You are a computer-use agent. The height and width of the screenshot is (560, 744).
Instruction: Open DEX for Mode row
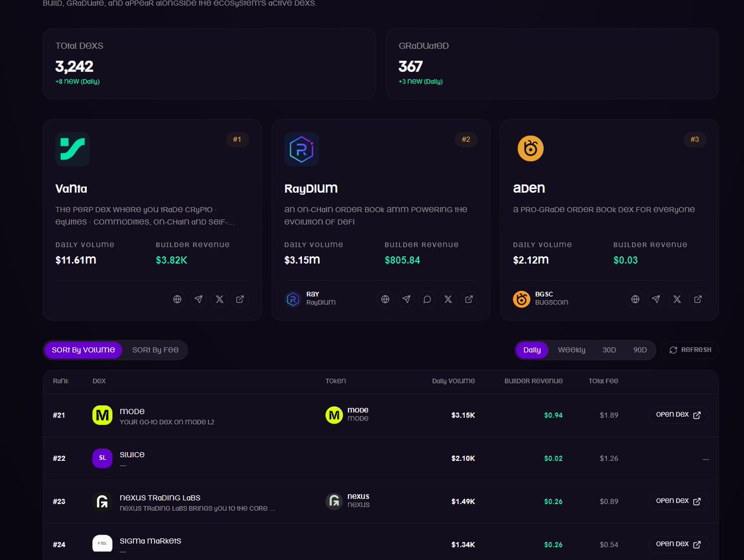678,415
